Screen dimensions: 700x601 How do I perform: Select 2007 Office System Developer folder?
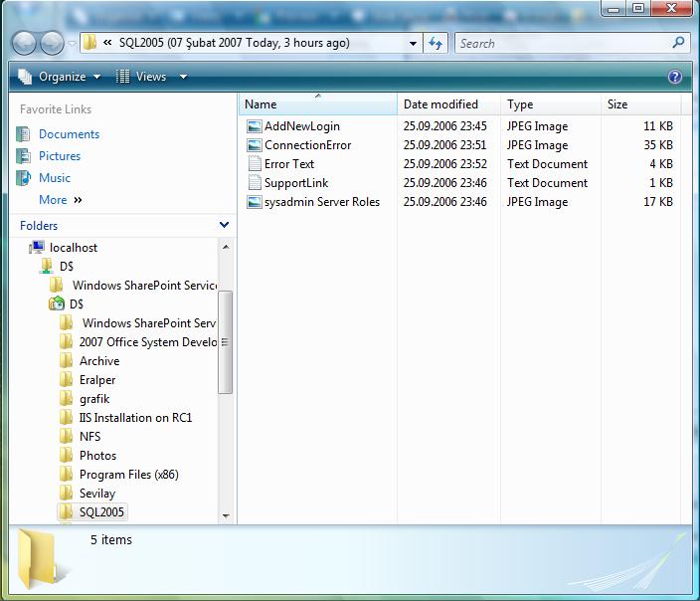point(148,342)
